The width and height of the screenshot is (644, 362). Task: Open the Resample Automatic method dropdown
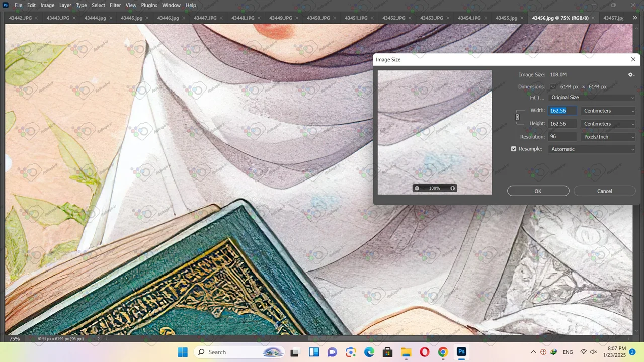click(x=592, y=149)
